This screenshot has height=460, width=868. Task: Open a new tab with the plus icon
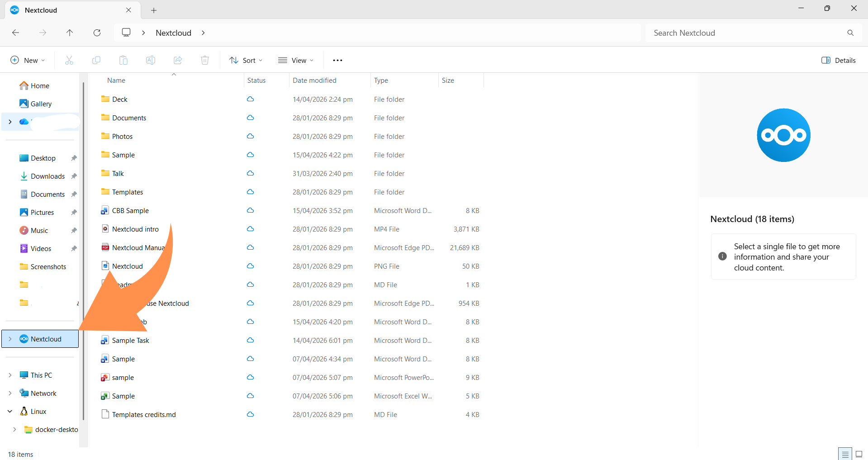(x=154, y=10)
